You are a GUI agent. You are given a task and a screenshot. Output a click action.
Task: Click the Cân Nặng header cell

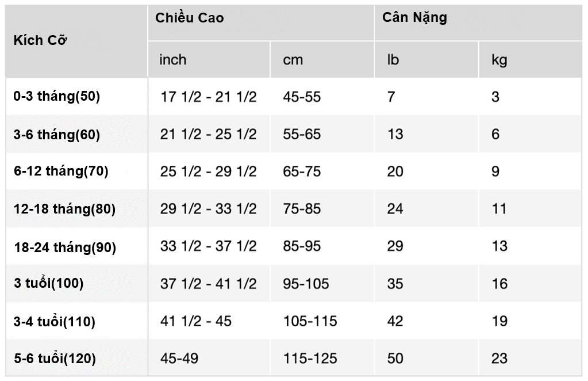[x=414, y=18]
